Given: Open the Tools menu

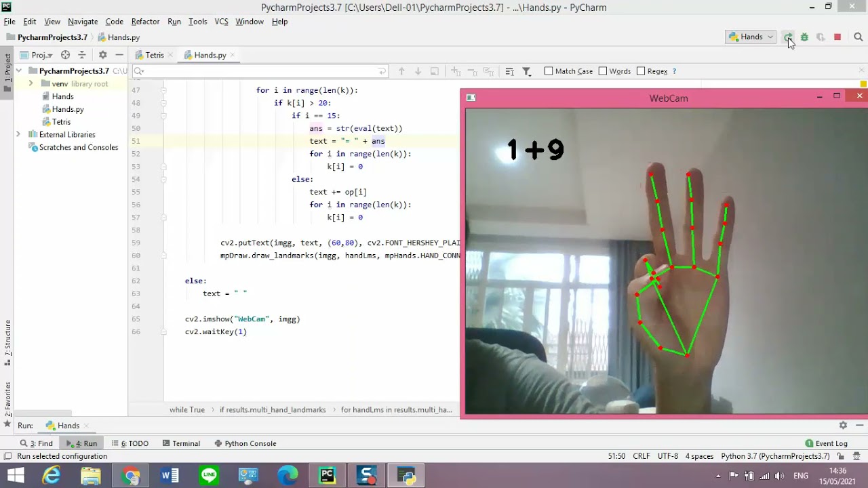Looking at the screenshot, I should [197, 22].
